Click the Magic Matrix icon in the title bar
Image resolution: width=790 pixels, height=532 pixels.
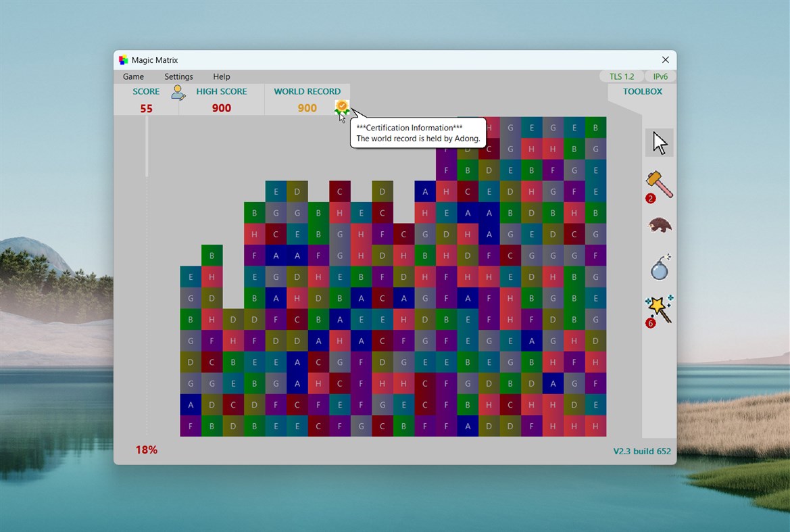124,59
